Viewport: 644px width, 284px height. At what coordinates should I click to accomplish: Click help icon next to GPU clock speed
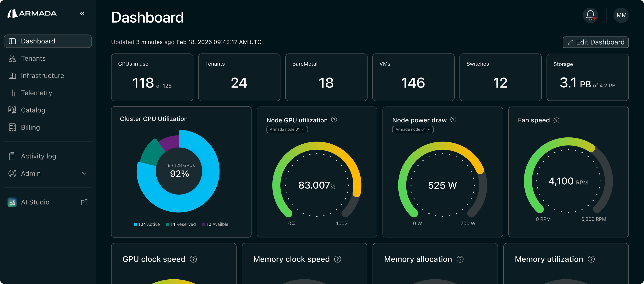pos(193,259)
